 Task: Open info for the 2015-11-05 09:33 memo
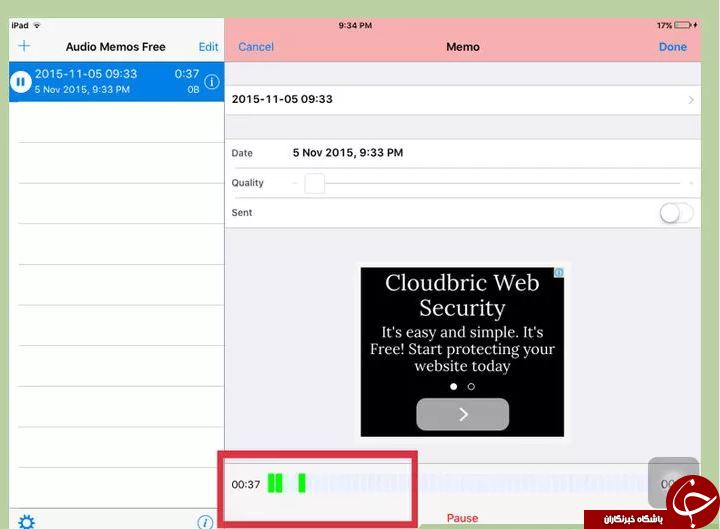pyautogui.click(x=212, y=82)
